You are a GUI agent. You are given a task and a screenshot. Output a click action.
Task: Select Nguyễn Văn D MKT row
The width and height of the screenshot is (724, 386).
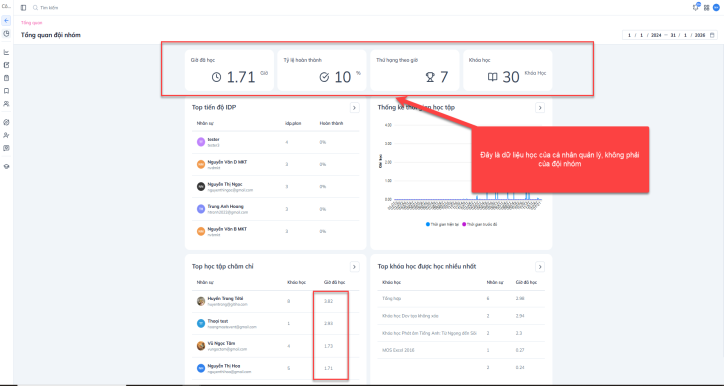(x=276, y=164)
